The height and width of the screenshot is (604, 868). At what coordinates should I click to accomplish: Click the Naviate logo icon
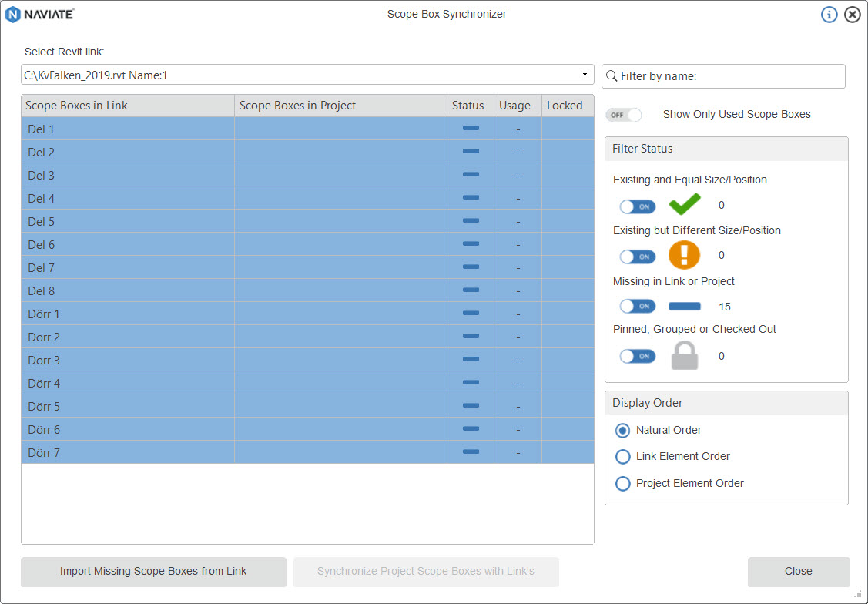pyautogui.click(x=13, y=15)
